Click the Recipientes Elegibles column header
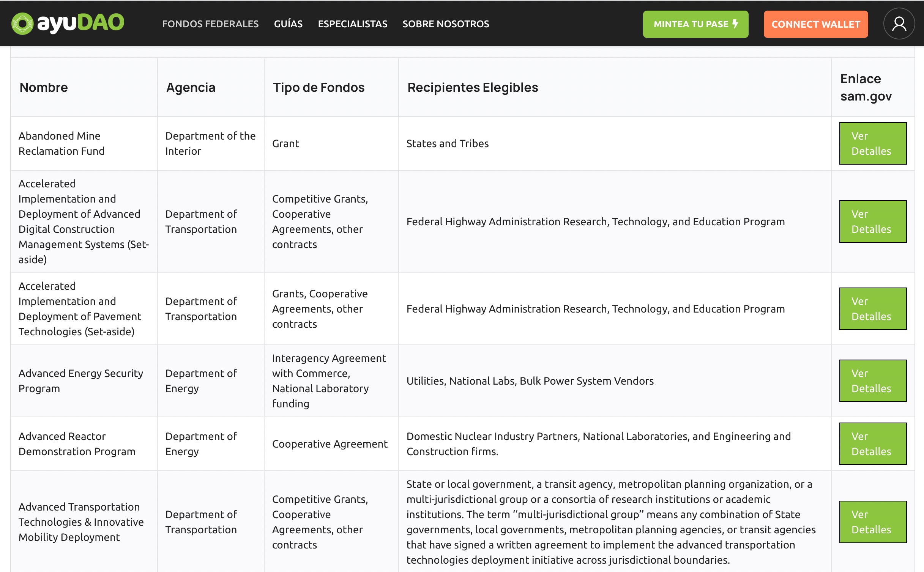 [472, 88]
